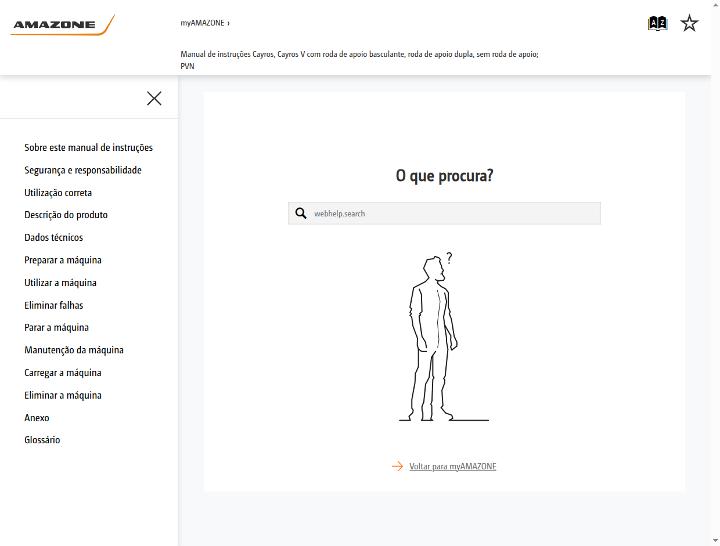Open Segurança e responsabilidade section
Viewport: 720px width, 546px height.
[83, 170]
